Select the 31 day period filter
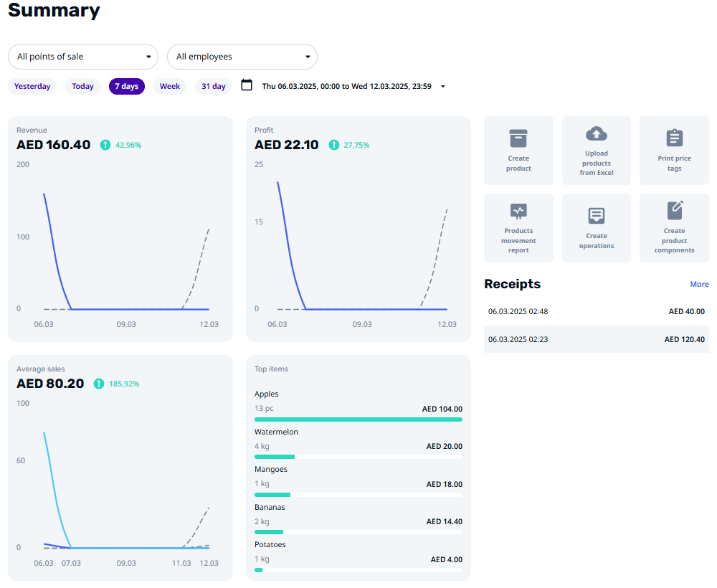 pos(213,87)
